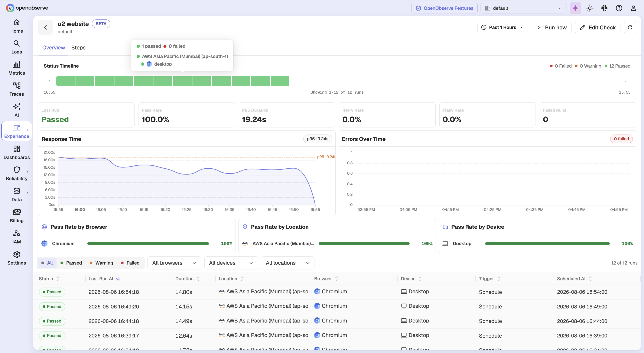Click the 14.15s duration cell
Image resolution: width=644 pixels, height=353 pixels.
pyautogui.click(x=183, y=307)
